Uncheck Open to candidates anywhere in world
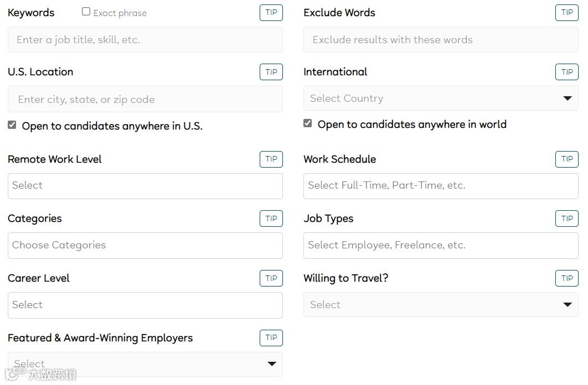Image resolution: width=588 pixels, height=385 pixels. coord(308,123)
